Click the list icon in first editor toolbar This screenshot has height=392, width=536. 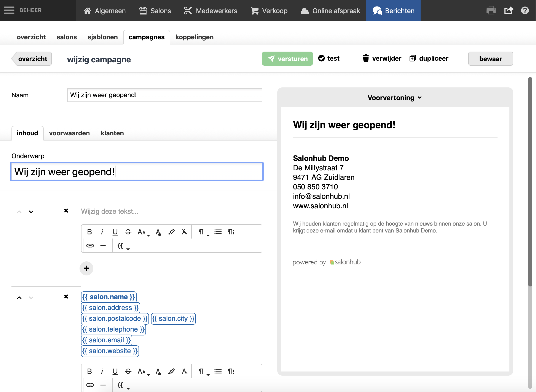[x=218, y=232]
